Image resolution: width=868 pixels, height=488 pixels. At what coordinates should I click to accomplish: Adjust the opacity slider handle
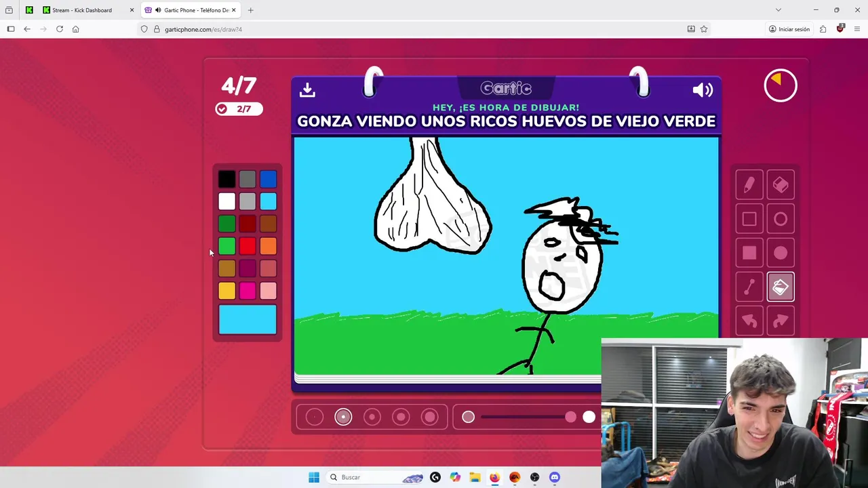[570, 417]
